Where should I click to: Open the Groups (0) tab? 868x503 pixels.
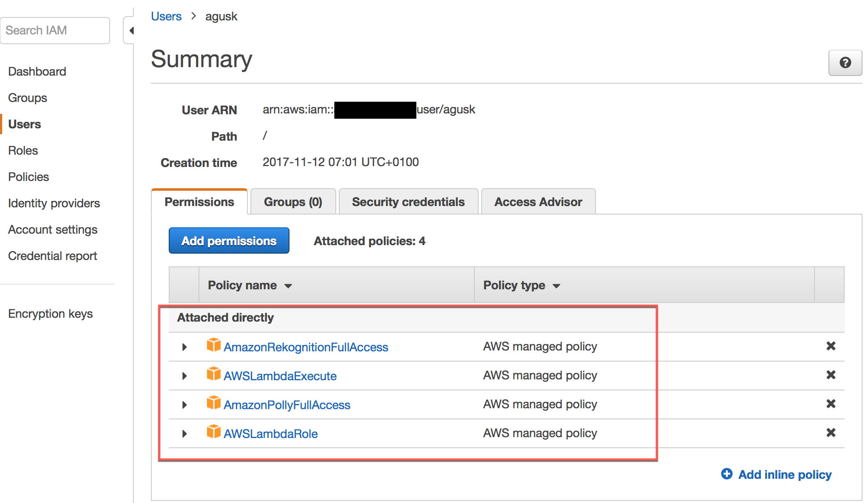(293, 202)
